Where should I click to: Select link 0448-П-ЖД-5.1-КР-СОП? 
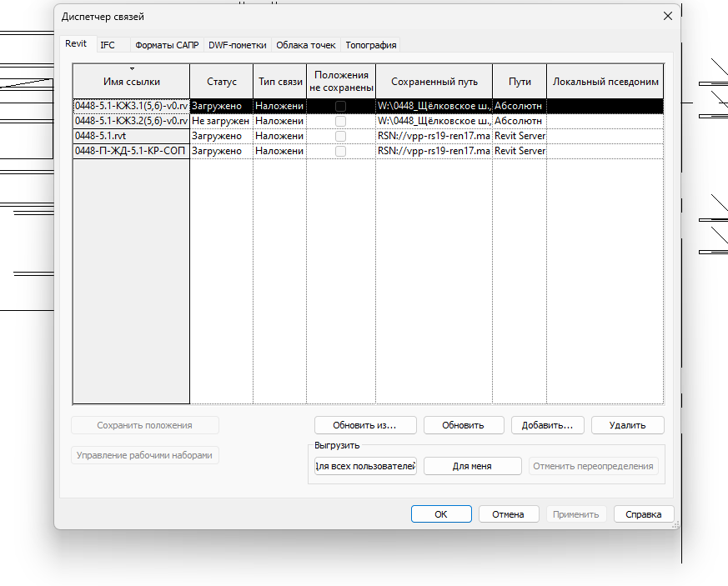(x=132, y=151)
